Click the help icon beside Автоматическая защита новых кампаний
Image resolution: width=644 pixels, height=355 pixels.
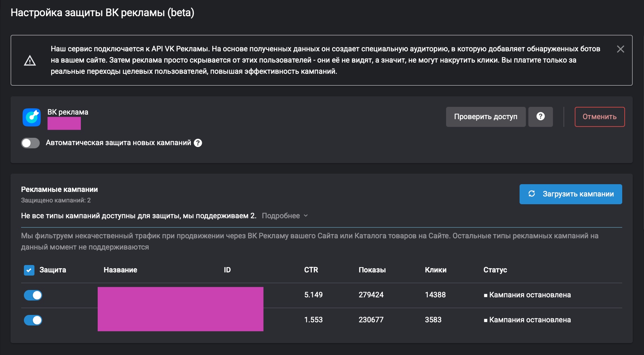tap(198, 143)
